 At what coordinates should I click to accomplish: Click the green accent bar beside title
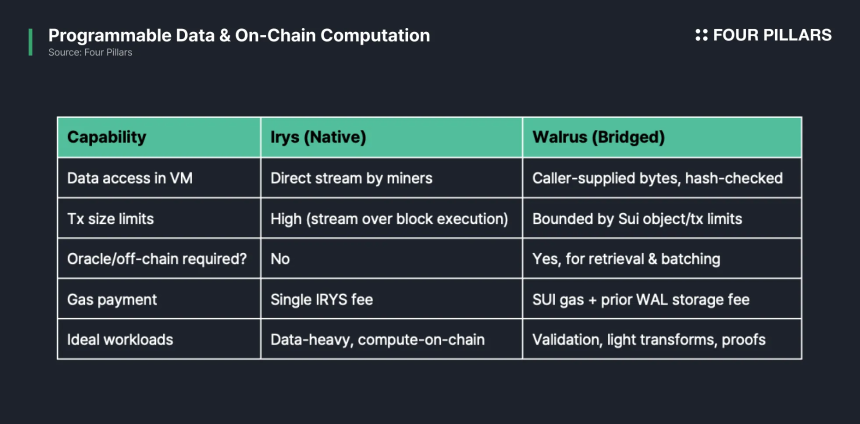click(x=31, y=42)
